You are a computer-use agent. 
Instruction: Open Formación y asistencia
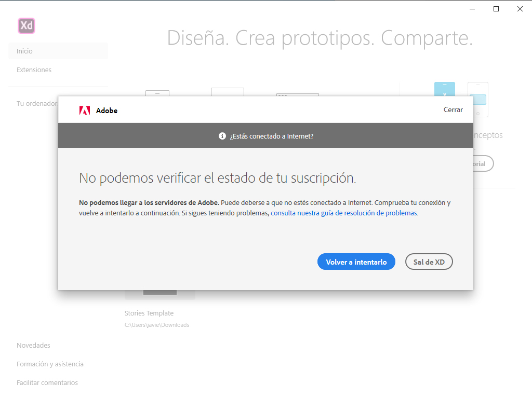tap(50, 364)
